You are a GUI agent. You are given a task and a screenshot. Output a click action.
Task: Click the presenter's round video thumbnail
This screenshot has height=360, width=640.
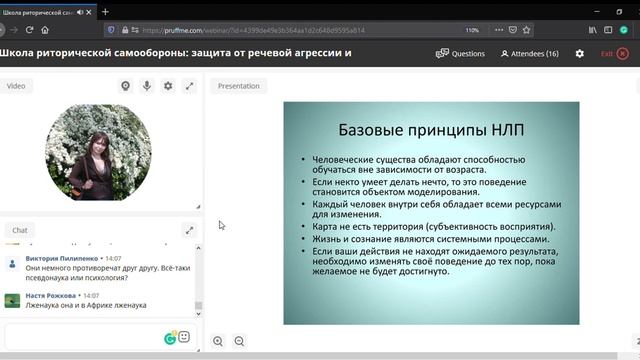click(98, 152)
